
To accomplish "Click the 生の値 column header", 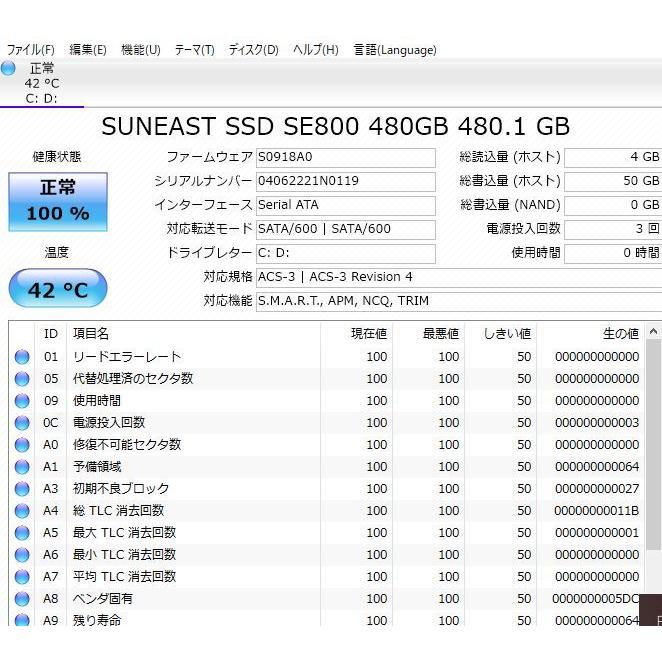I will [619, 333].
